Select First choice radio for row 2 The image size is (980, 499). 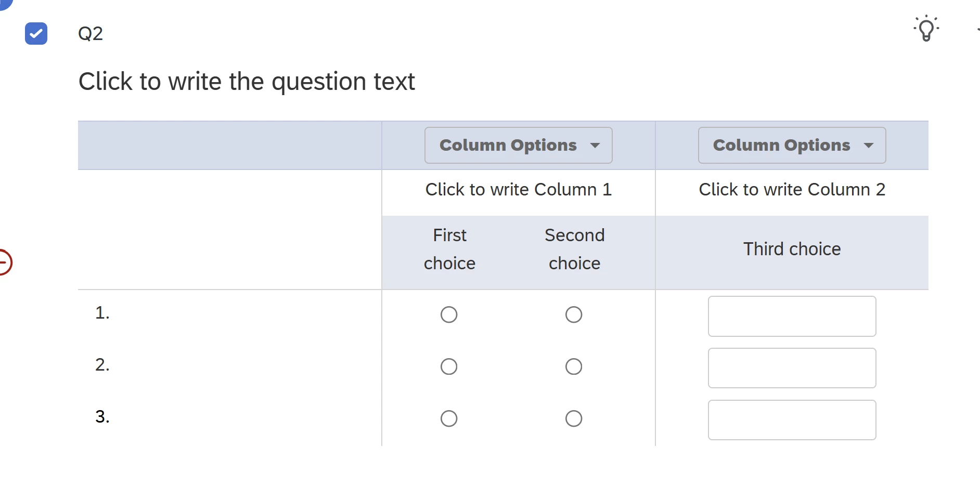pyautogui.click(x=449, y=366)
